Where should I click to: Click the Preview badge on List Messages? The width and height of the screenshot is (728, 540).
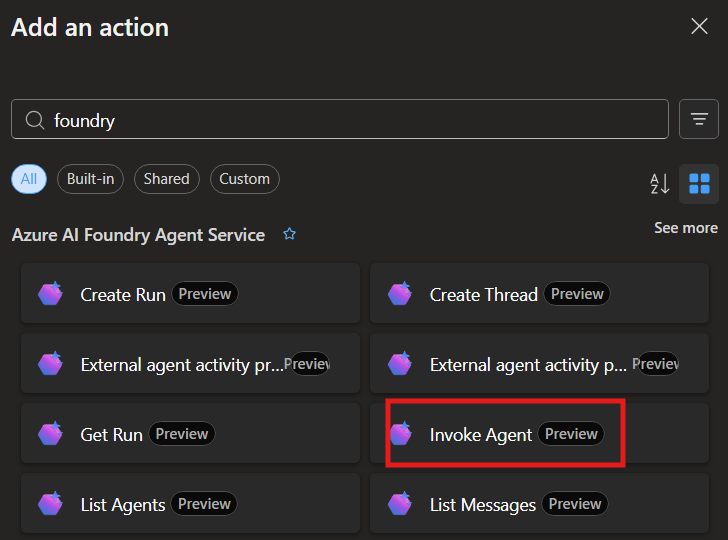click(x=575, y=503)
